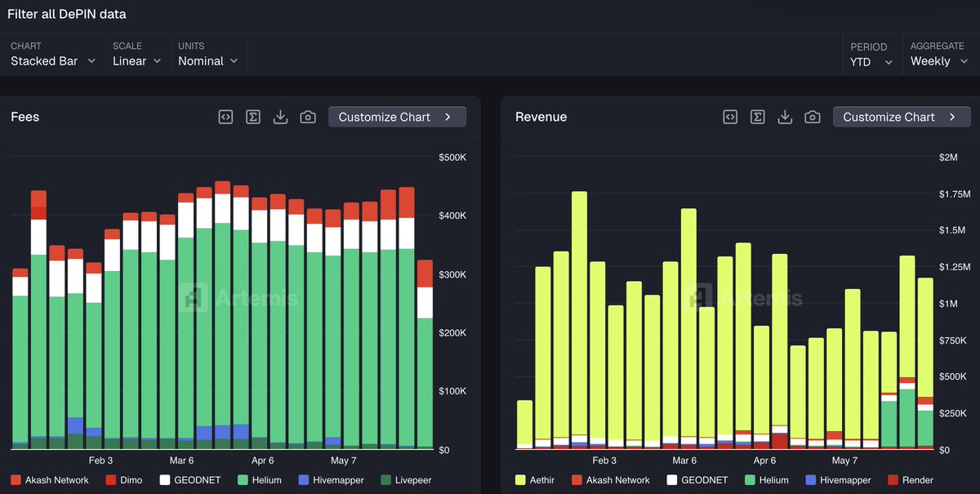Toggle Helium series in Fees legend

(260, 480)
